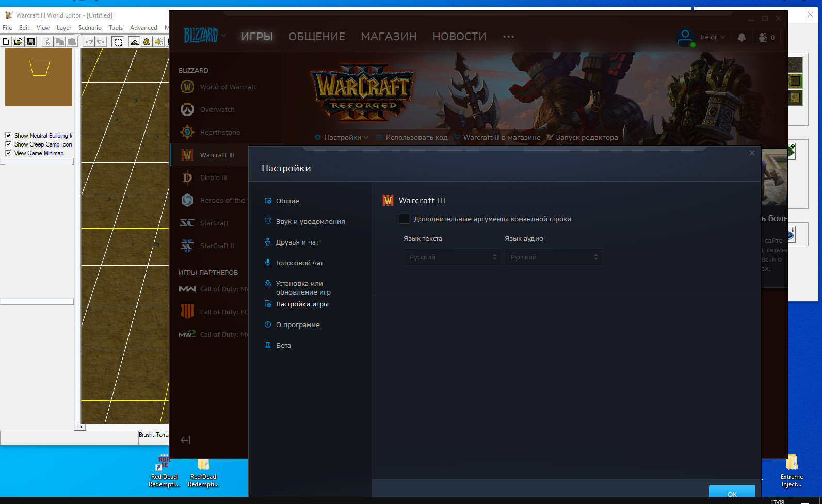Image resolution: width=822 pixels, height=504 pixels.
Task: Open the Настройки options dropdown under banner
Action: click(342, 137)
